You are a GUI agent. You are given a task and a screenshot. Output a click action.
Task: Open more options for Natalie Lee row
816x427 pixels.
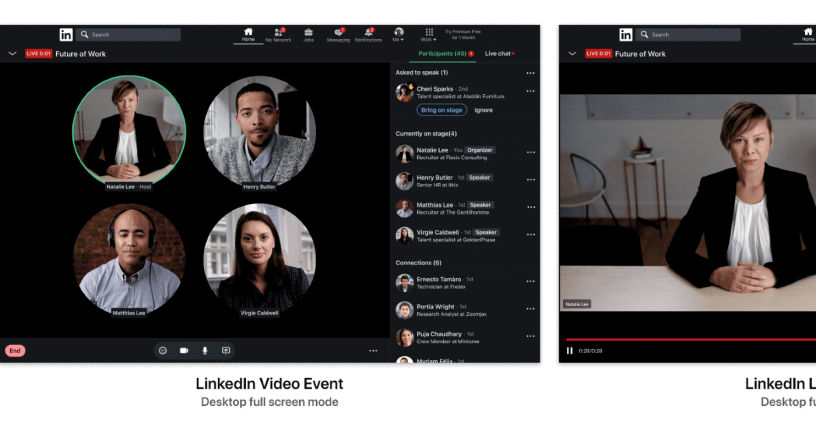coord(530,152)
